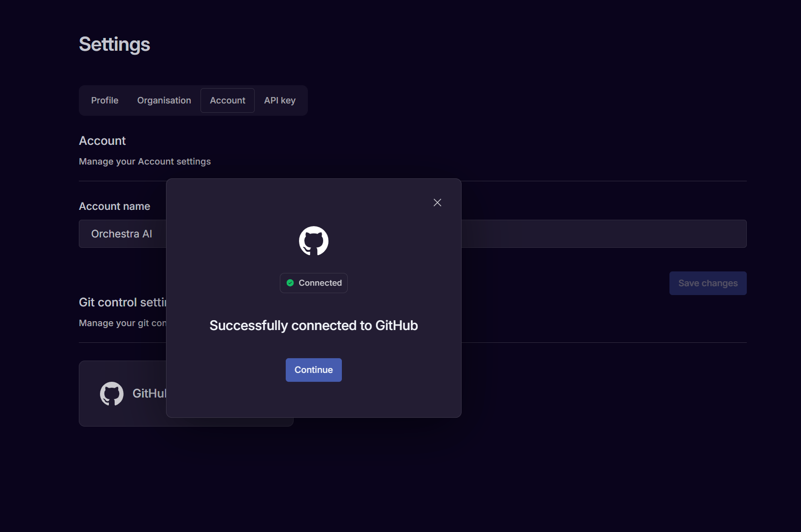The image size is (801, 532).
Task: Click the Account section heading
Action: (102, 141)
